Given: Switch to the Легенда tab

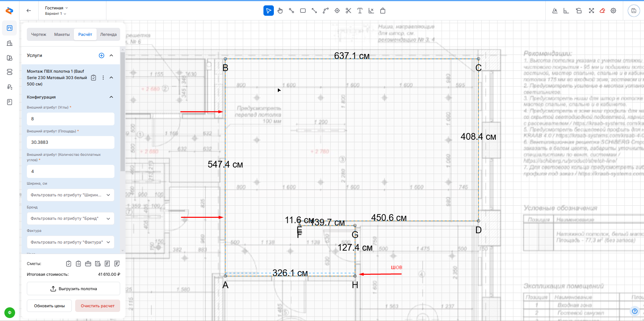Looking at the screenshot, I should coord(108,35).
